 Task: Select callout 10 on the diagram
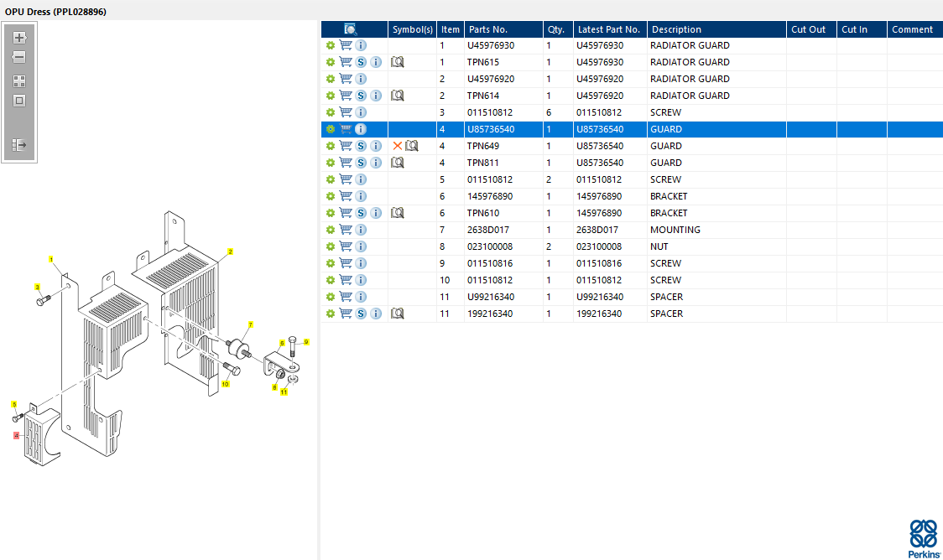coord(226,384)
